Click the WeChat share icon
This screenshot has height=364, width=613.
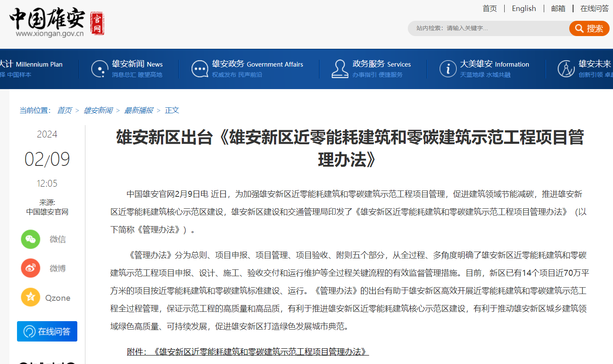(31, 239)
